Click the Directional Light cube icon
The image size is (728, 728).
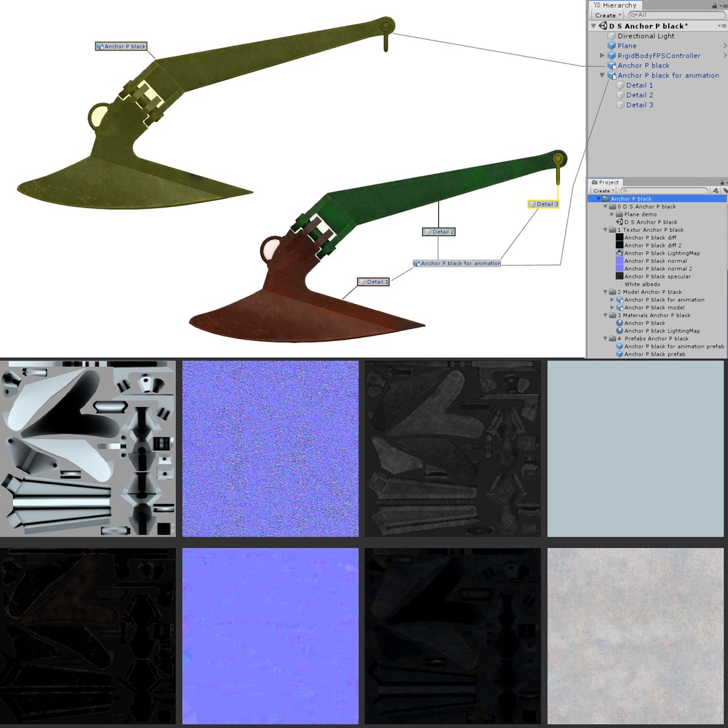(611, 36)
